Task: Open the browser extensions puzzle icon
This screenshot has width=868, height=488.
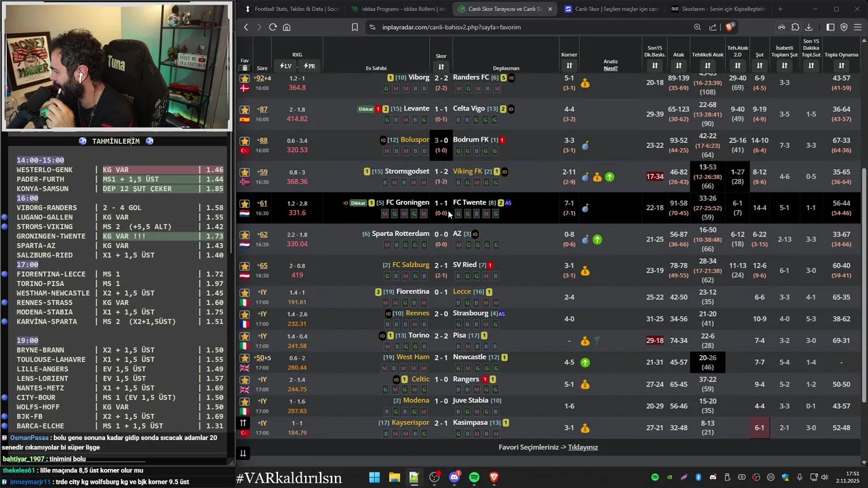Action: (795, 27)
